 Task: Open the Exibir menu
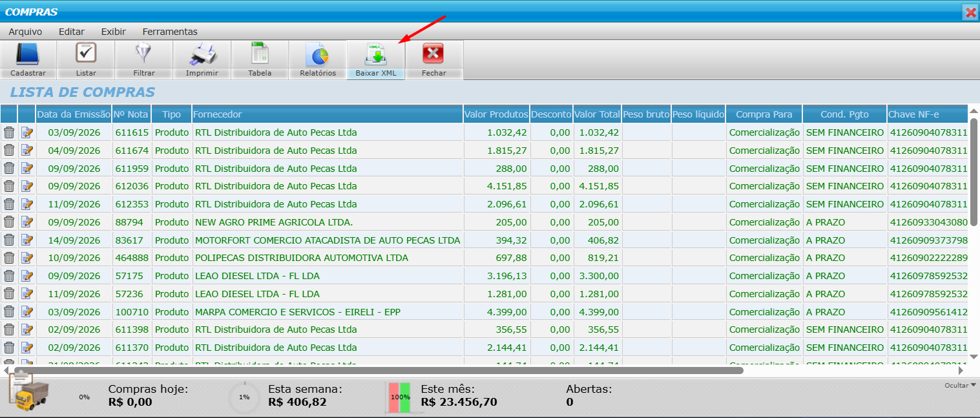114,31
